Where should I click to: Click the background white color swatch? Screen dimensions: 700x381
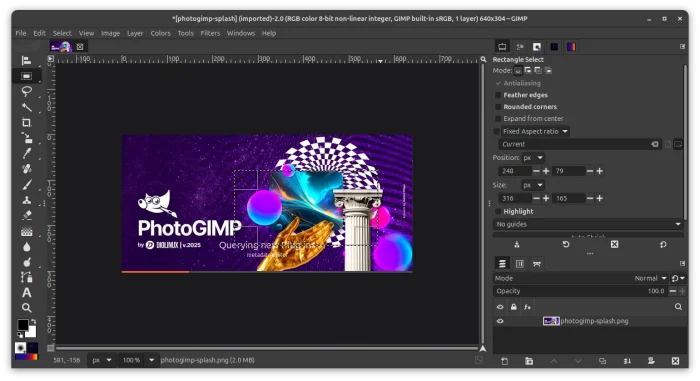32,332
